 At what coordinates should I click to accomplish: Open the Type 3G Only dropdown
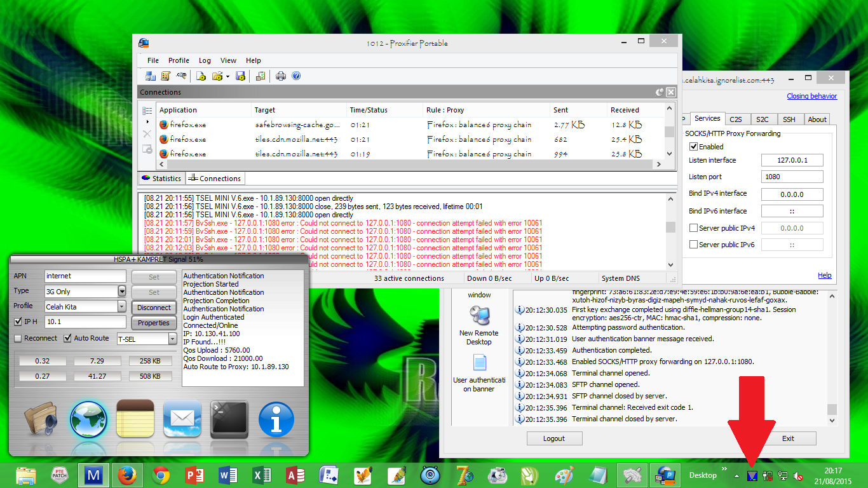pyautogui.click(x=122, y=292)
